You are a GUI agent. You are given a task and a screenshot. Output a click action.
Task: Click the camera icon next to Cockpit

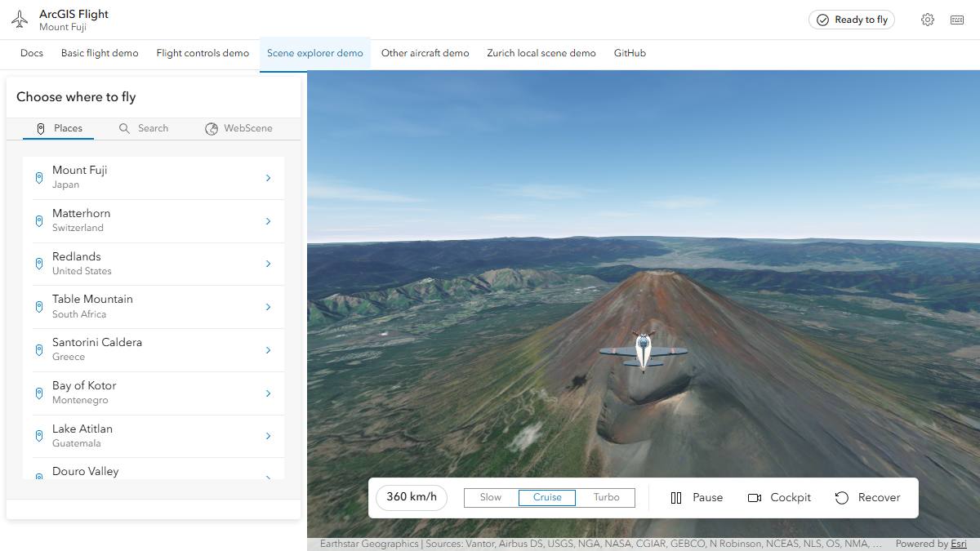click(755, 498)
